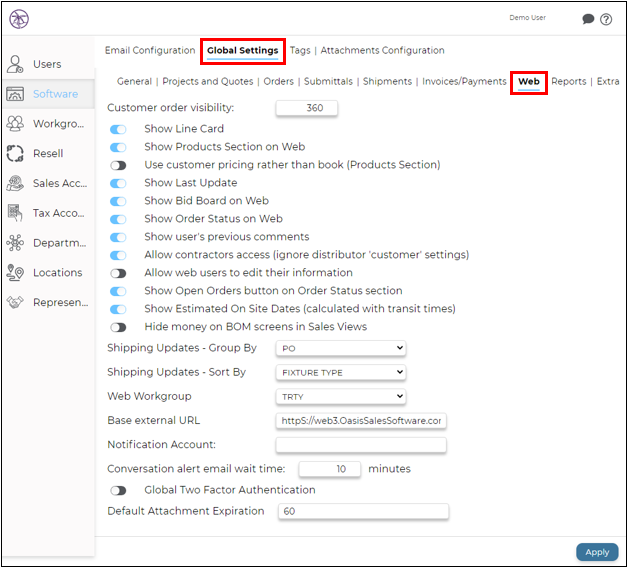Open Shipping Updates Group By dropdown

[x=341, y=348]
